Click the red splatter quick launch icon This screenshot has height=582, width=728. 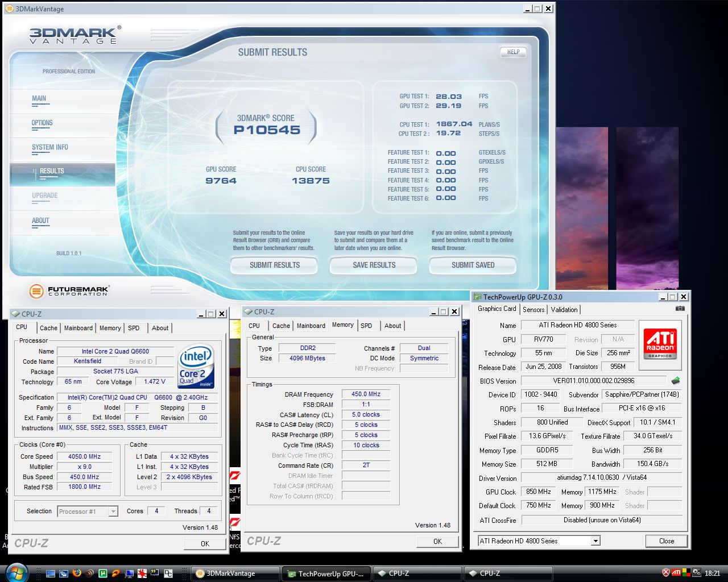coord(142,573)
